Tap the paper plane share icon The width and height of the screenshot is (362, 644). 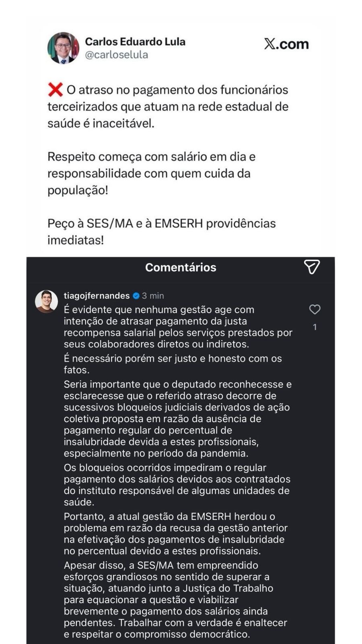point(312,266)
